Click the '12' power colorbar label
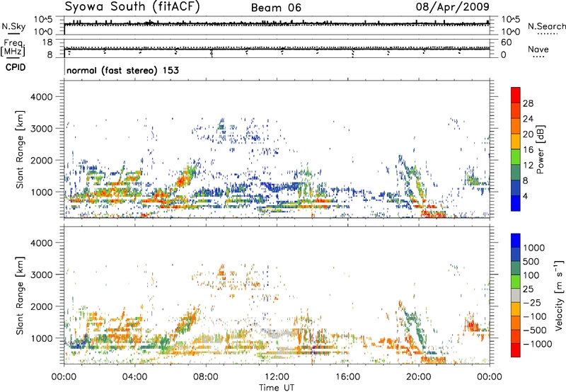This screenshot has height=392, width=566. click(x=528, y=166)
